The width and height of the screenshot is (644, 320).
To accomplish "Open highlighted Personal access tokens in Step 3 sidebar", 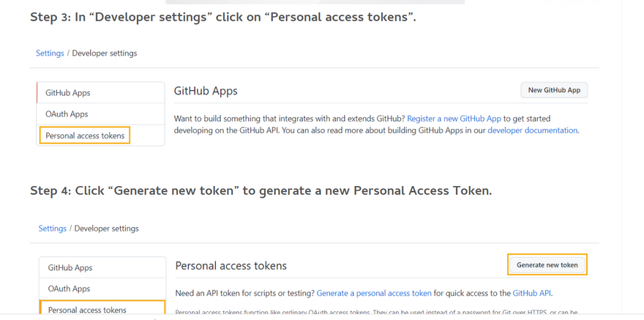I will coord(85,135).
